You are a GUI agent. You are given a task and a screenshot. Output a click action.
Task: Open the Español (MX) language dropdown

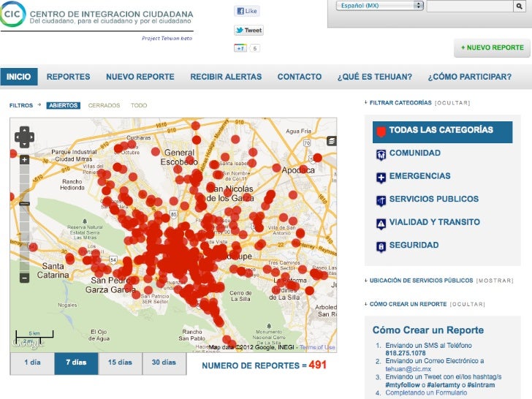pyautogui.click(x=380, y=6)
